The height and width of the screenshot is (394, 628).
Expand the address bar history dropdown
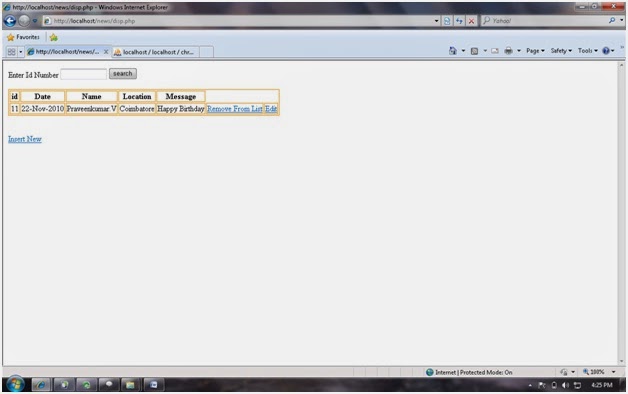coord(437,21)
